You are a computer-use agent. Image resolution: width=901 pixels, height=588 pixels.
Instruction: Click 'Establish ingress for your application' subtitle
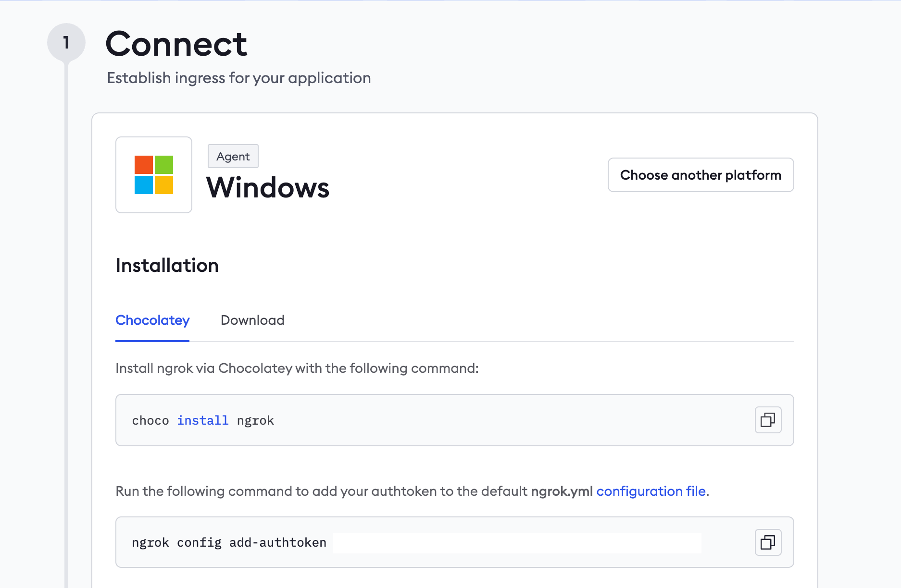(x=239, y=78)
